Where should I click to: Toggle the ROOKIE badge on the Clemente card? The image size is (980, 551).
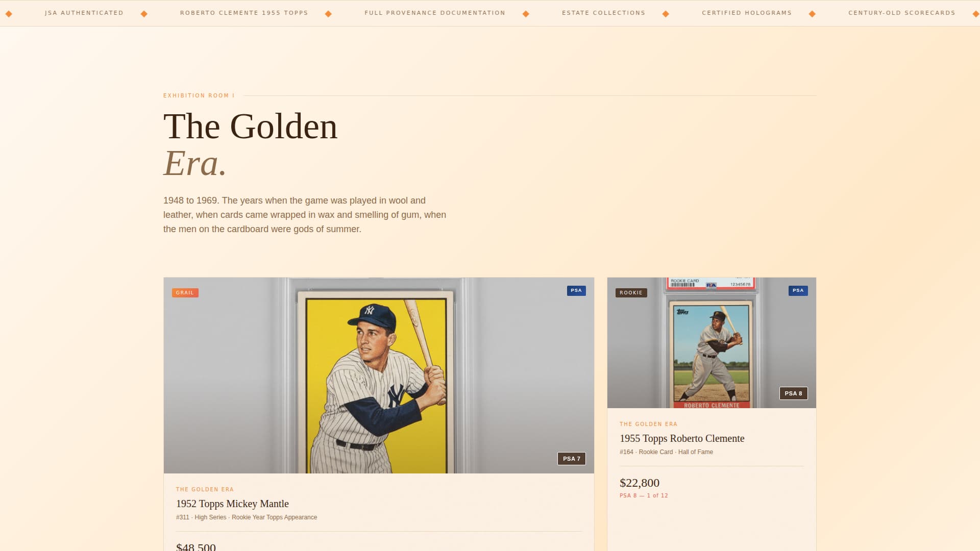631,292
